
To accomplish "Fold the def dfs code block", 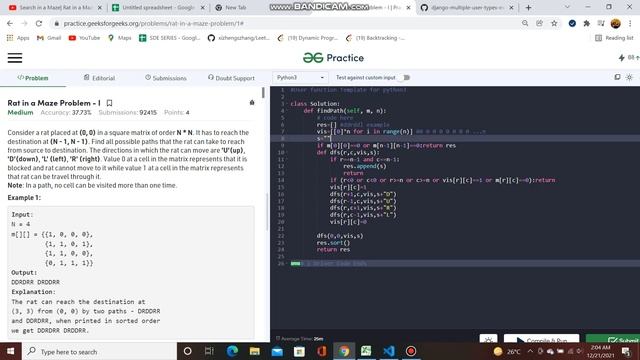I will (x=288, y=153).
